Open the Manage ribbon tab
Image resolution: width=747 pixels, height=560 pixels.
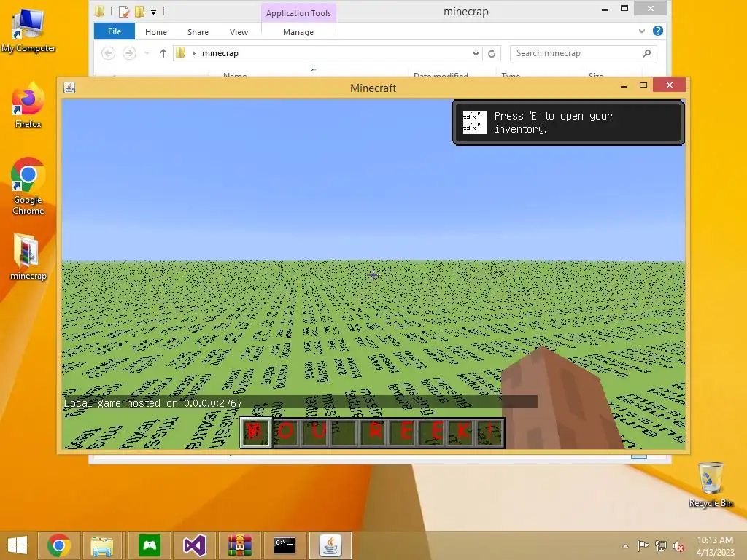click(298, 32)
